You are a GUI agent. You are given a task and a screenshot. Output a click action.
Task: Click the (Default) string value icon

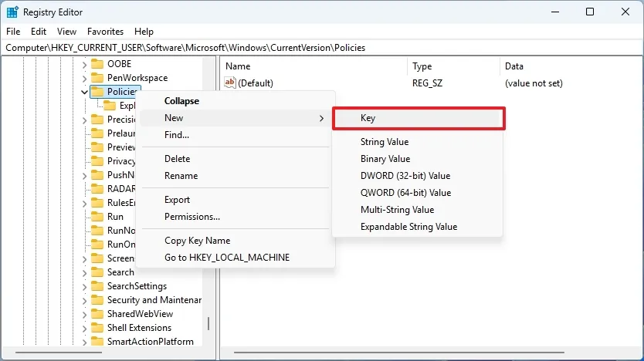click(230, 83)
